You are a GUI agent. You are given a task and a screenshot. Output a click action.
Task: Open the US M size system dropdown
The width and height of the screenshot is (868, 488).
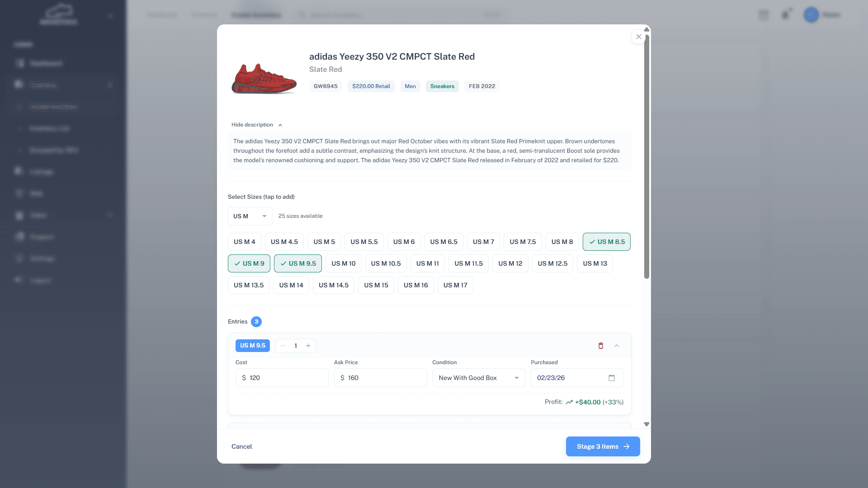coord(250,216)
